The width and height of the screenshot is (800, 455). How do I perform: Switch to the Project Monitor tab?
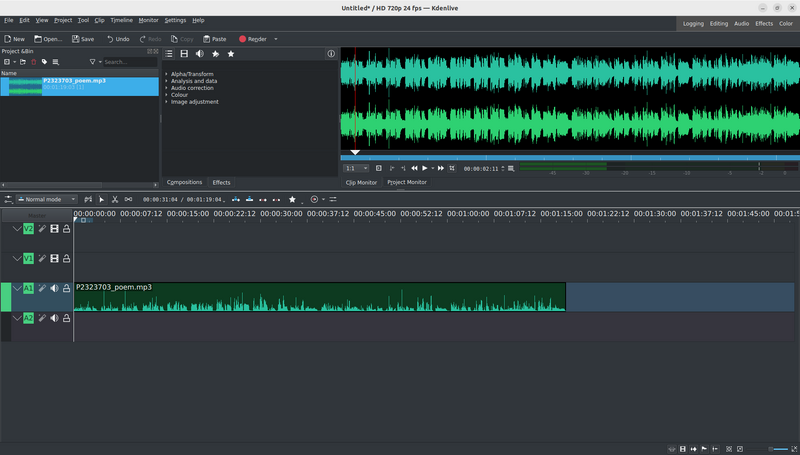click(407, 183)
